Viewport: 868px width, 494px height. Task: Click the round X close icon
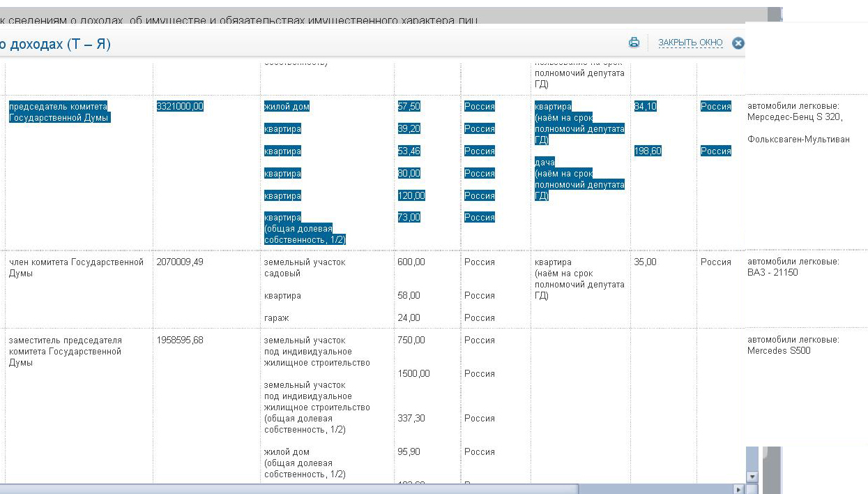(738, 43)
